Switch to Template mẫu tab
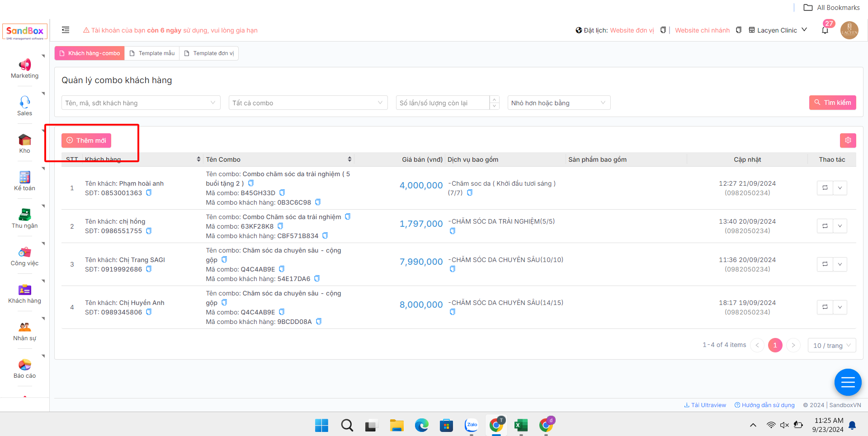The height and width of the screenshot is (436, 868). pos(152,53)
